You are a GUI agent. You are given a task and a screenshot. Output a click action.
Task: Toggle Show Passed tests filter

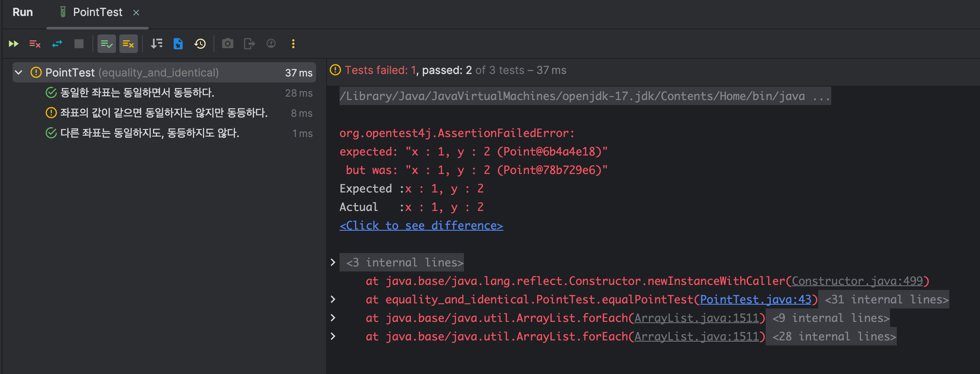click(x=107, y=44)
